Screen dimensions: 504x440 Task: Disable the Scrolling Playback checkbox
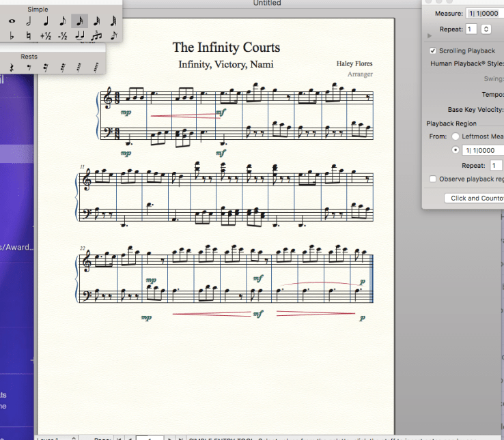(433, 50)
